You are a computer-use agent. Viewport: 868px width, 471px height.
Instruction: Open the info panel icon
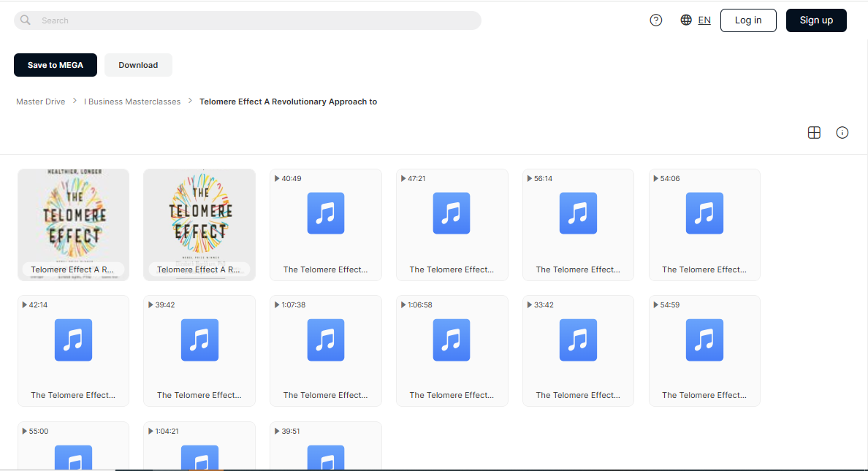point(842,133)
